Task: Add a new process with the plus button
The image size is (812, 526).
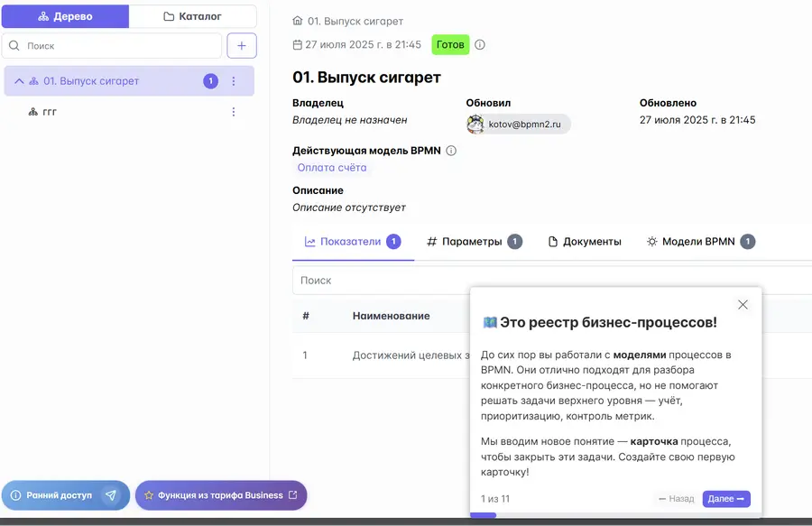Action: tap(242, 45)
